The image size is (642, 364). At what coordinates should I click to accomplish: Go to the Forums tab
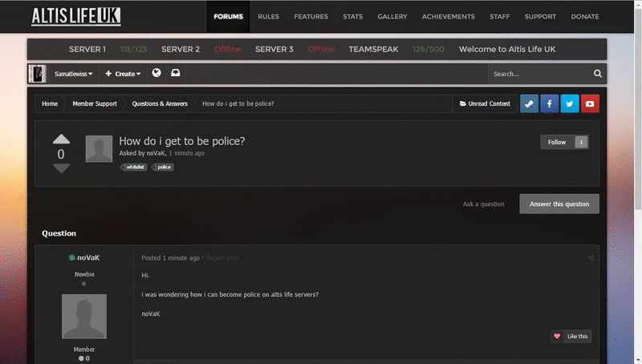coord(228,17)
